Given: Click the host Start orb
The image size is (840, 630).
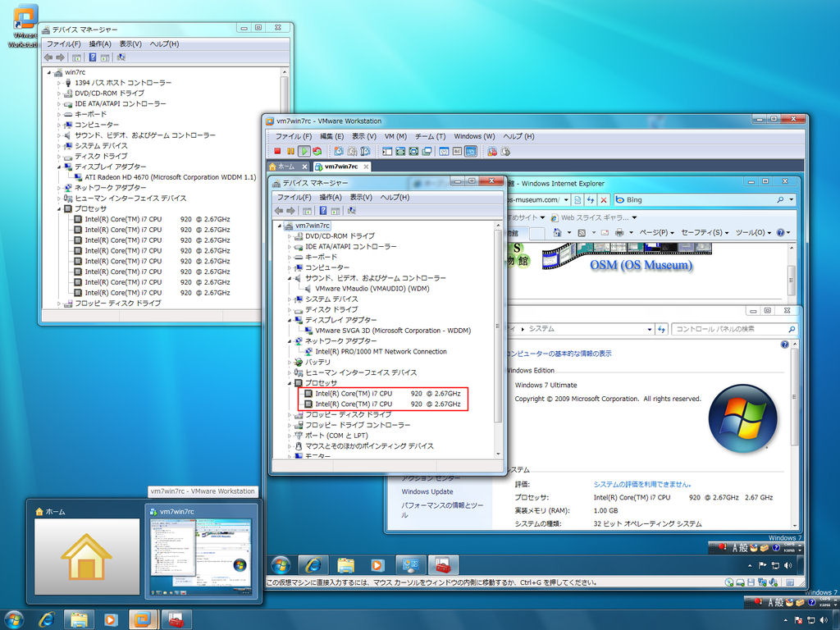Looking at the screenshot, I should [x=13, y=620].
